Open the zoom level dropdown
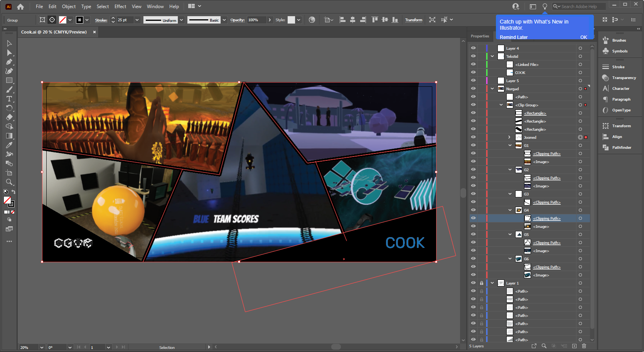Screen dimensions: 644x352 coord(42,347)
